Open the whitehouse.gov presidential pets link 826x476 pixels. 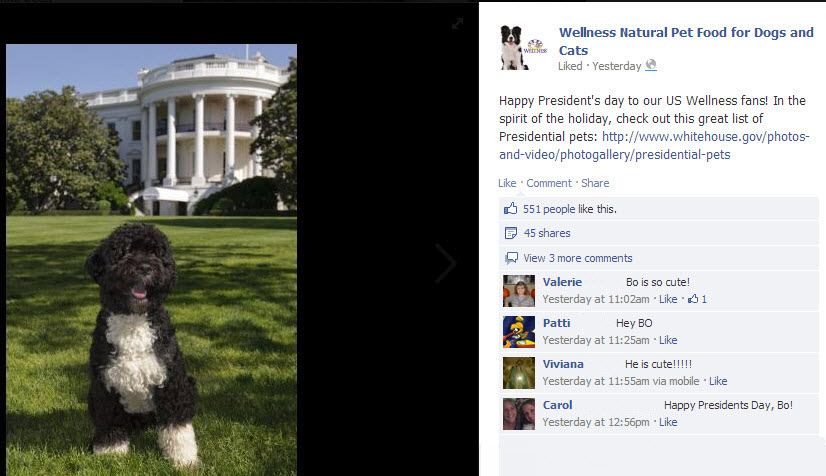coord(654,146)
